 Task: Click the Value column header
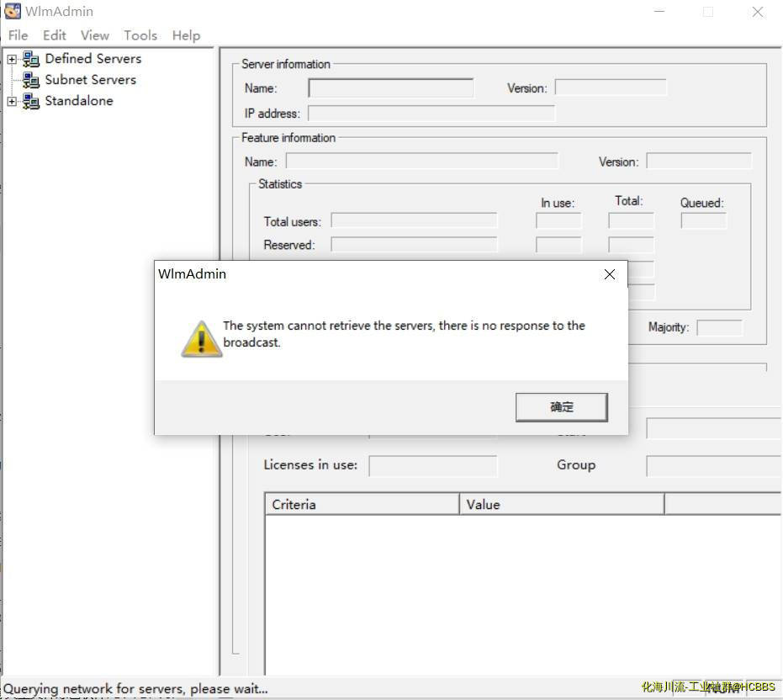click(x=562, y=504)
